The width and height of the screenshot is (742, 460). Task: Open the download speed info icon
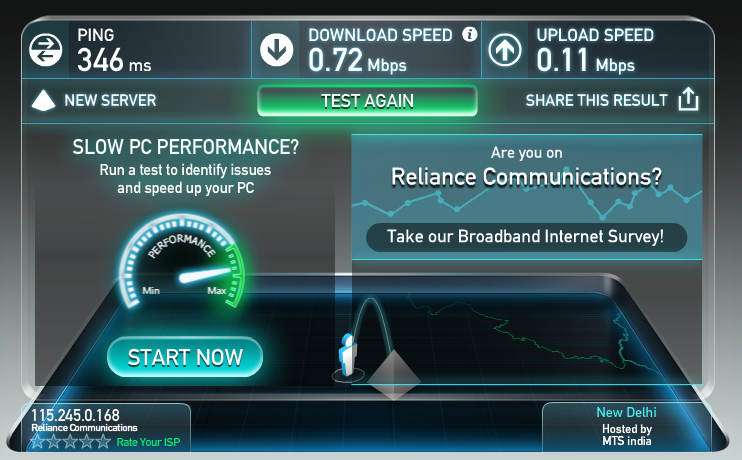pyautogui.click(x=470, y=34)
